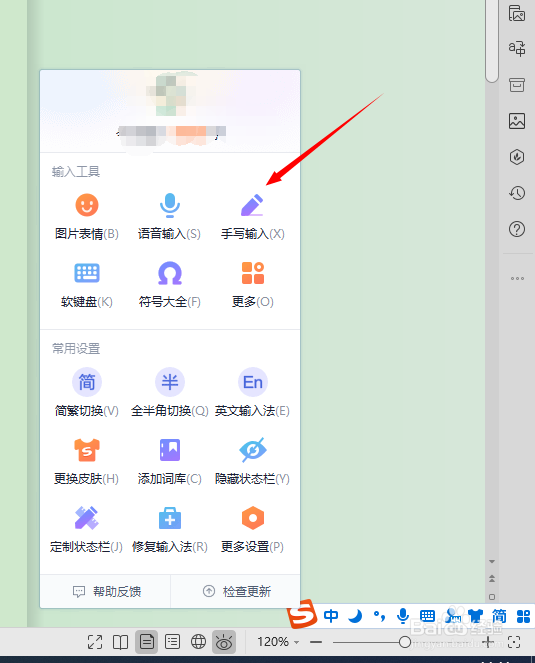Toggle 简繁切换 simplified/traditional

[x=87, y=393]
